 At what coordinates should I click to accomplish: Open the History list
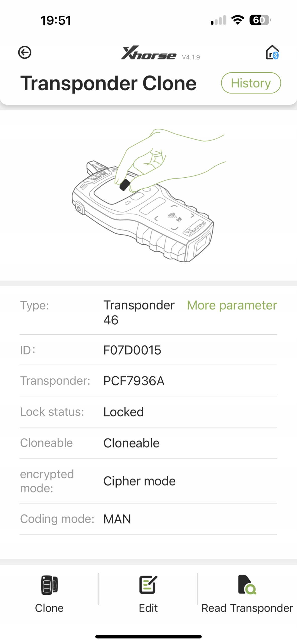pyautogui.click(x=251, y=83)
